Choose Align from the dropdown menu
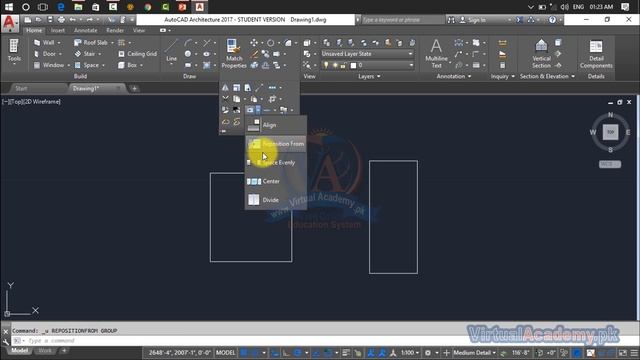 276,125
